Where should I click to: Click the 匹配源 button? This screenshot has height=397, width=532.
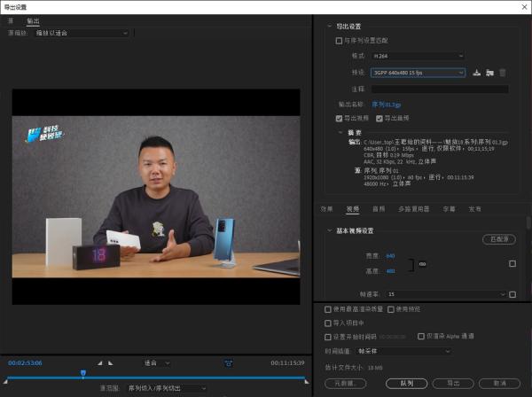coord(498,239)
